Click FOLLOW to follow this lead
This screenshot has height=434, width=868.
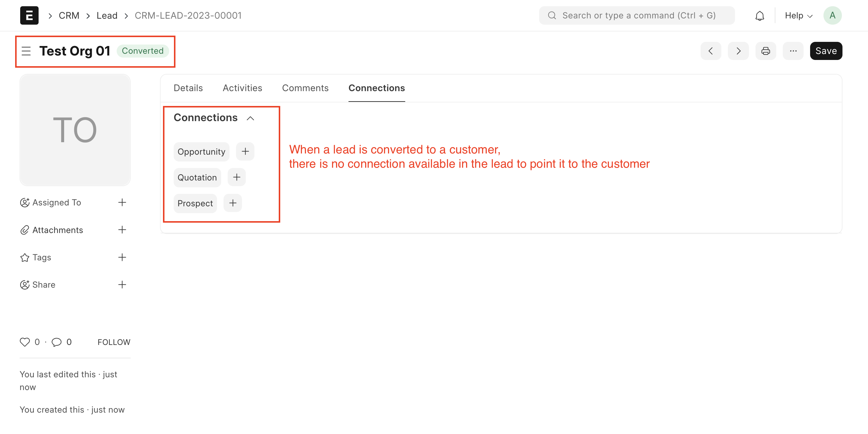pos(114,342)
